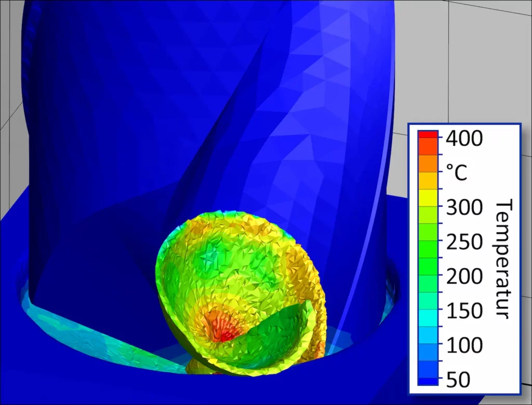
Task: Click the vertical Temperatur legend title
Action: point(502,259)
